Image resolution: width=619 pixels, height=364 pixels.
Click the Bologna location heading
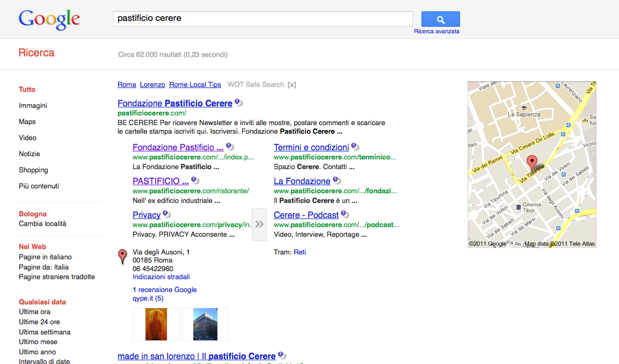33,214
